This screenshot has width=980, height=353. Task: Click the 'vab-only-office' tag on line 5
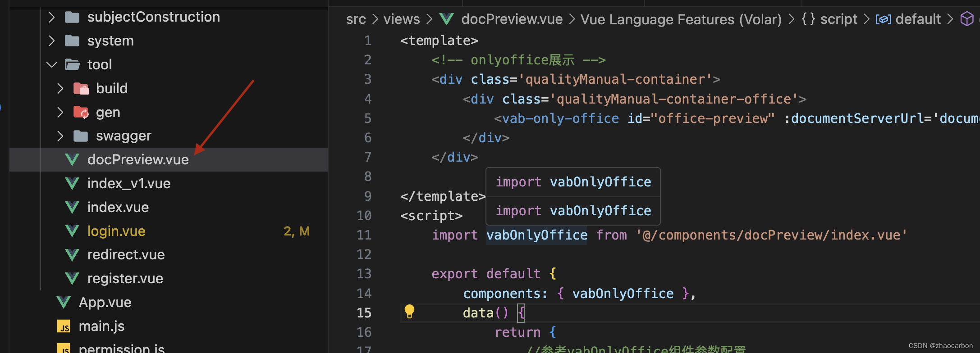560,119
